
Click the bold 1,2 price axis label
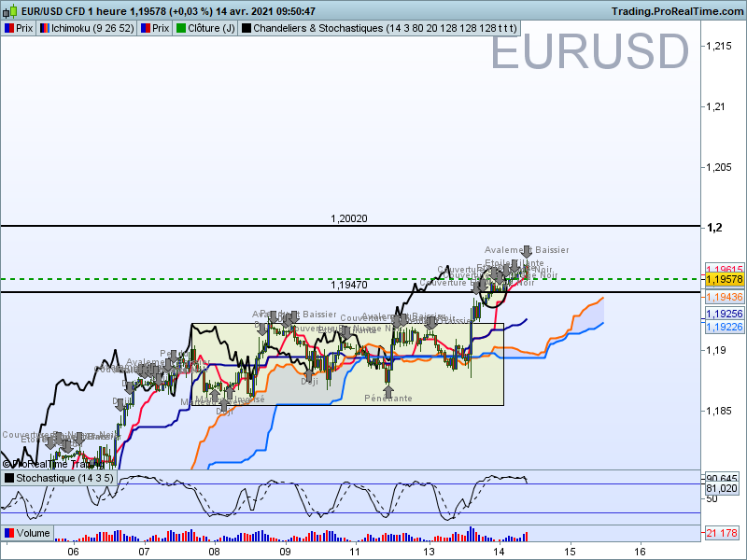click(714, 228)
